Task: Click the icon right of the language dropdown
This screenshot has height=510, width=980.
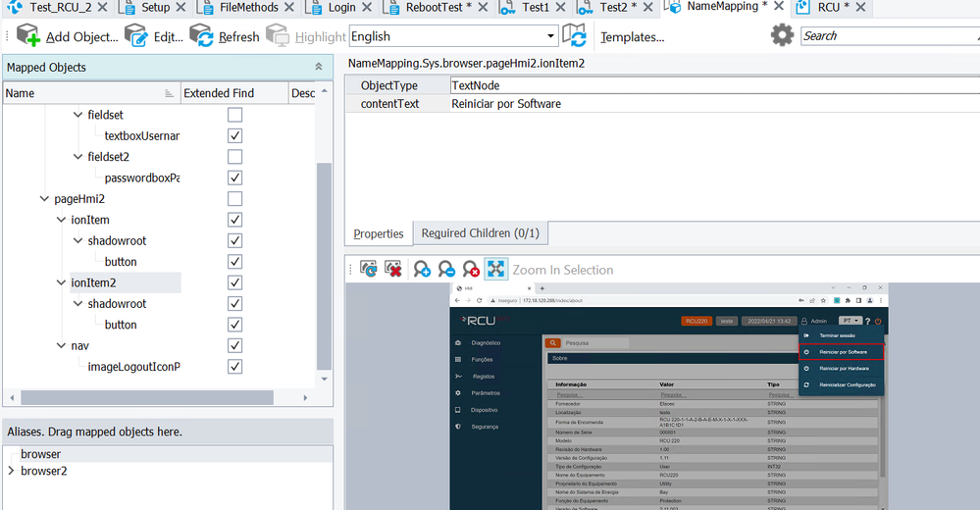Action: coord(574,36)
